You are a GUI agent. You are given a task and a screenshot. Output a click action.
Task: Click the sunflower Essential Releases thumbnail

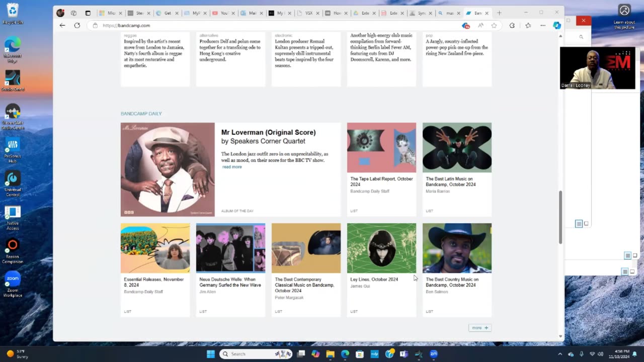(155, 248)
